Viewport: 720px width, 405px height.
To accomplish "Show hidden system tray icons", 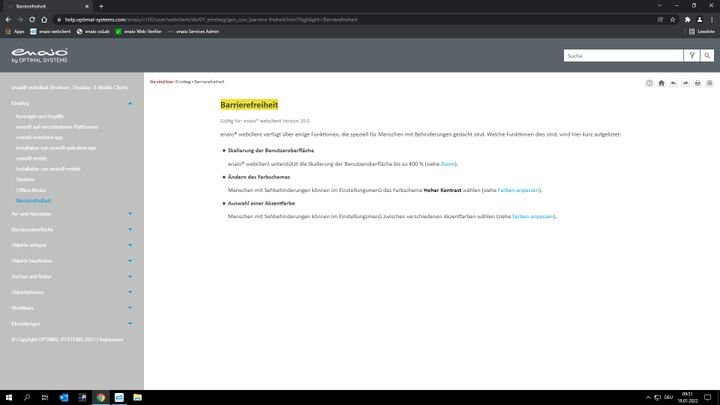I will 648,398.
